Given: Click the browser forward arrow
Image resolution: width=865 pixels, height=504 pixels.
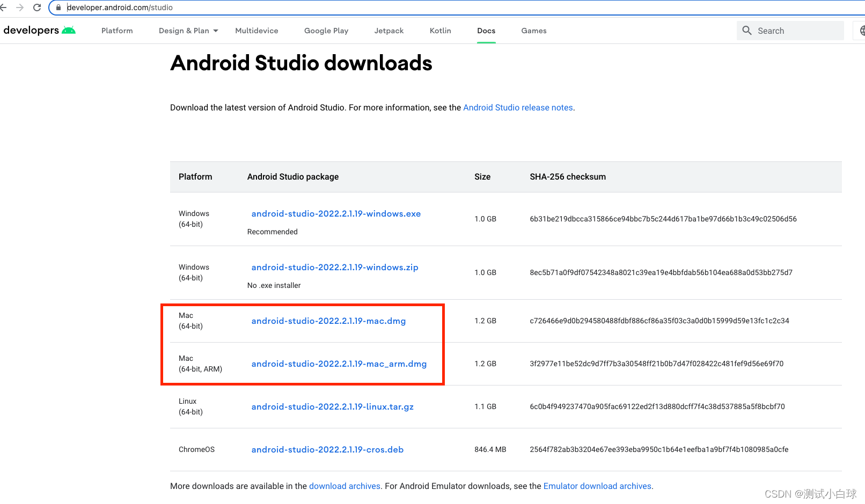Looking at the screenshot, I should pyautogui.click(x=20, y=8).
